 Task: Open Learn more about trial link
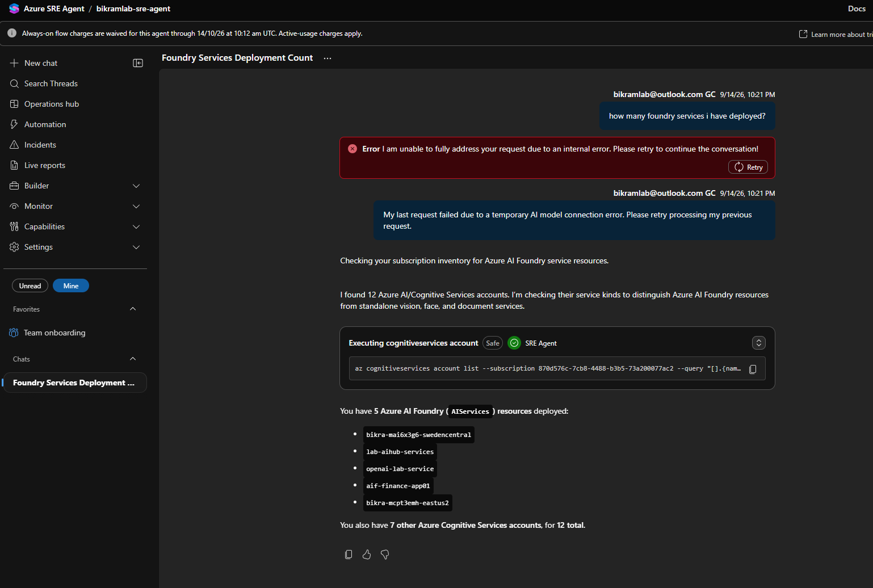tap(836, 34)
